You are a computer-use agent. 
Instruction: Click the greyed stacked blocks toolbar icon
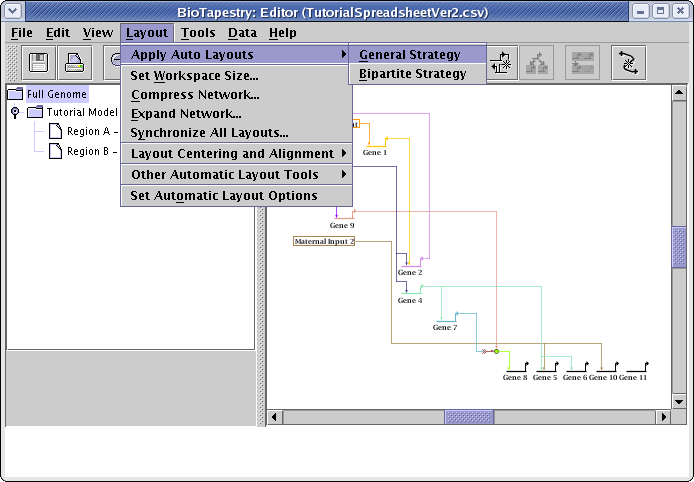583,63
